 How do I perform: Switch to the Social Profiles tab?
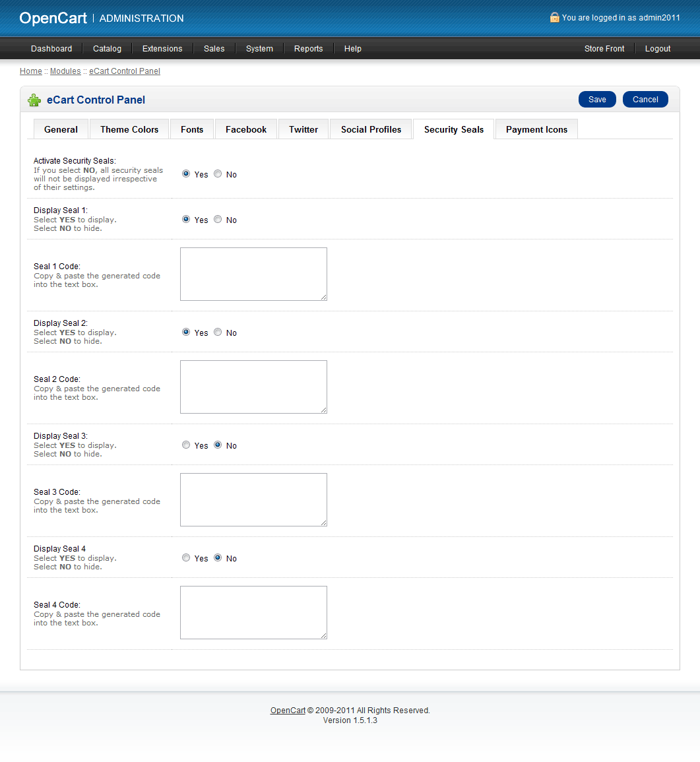[371, 129]
